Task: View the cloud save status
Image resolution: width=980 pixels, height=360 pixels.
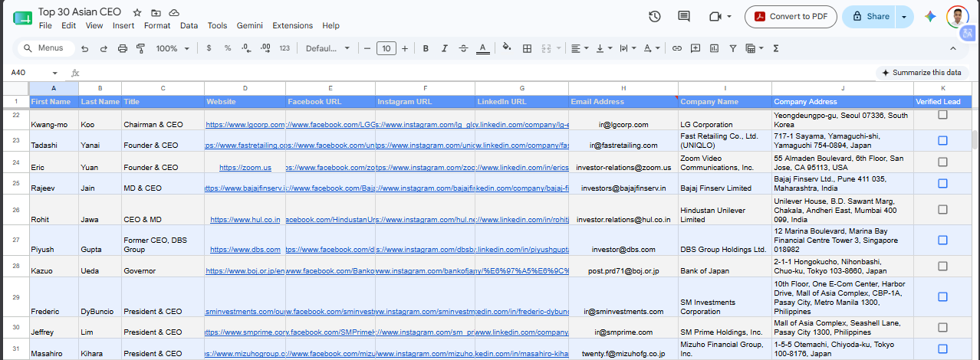Action: [174, 13]
